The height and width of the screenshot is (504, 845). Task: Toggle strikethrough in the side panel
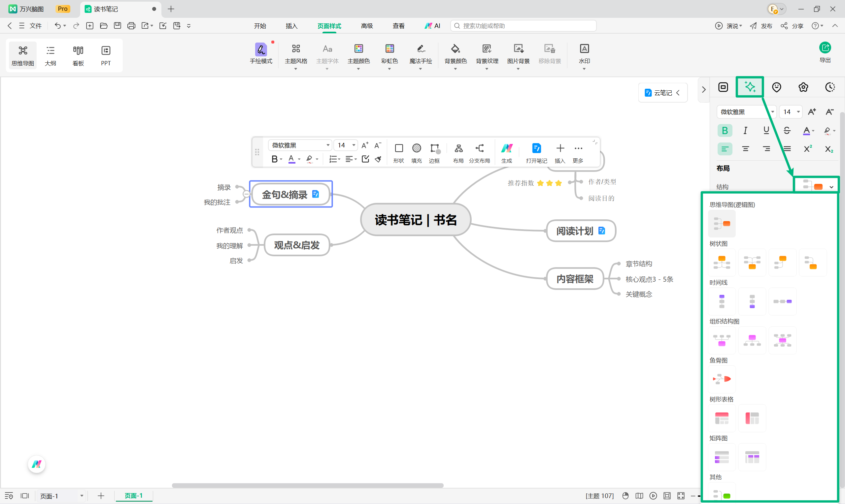tap(787, 130)
